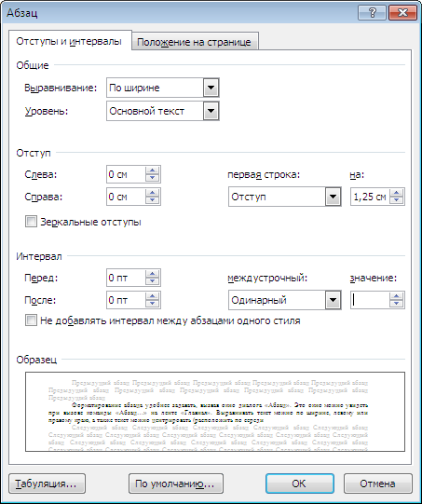
Task: Click the значение input field
Action: (x=370, y=300)
